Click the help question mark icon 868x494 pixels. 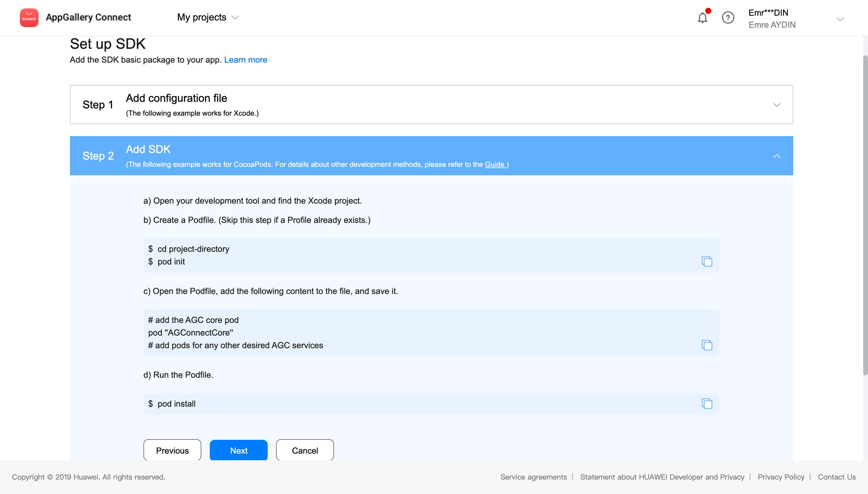tap(728, 18)
